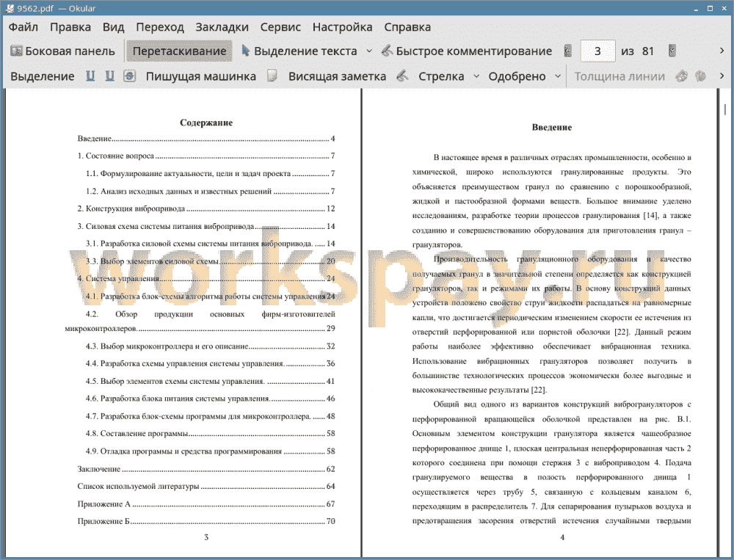Image resolution: width=734 pixels, height=560 pixels.
Task: Choose the Стрелка arrow tool
Action: point(441,76)
